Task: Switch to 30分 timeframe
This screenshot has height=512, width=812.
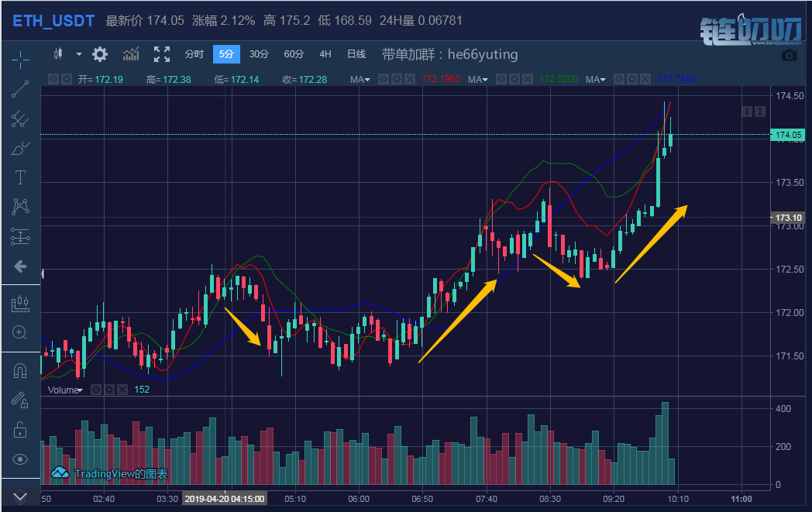Action: click(259, 54)
